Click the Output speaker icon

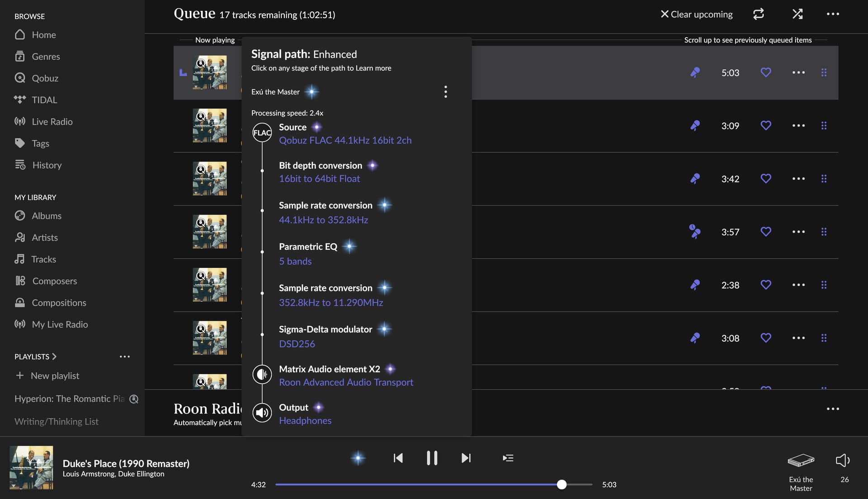tap(262, 413)
